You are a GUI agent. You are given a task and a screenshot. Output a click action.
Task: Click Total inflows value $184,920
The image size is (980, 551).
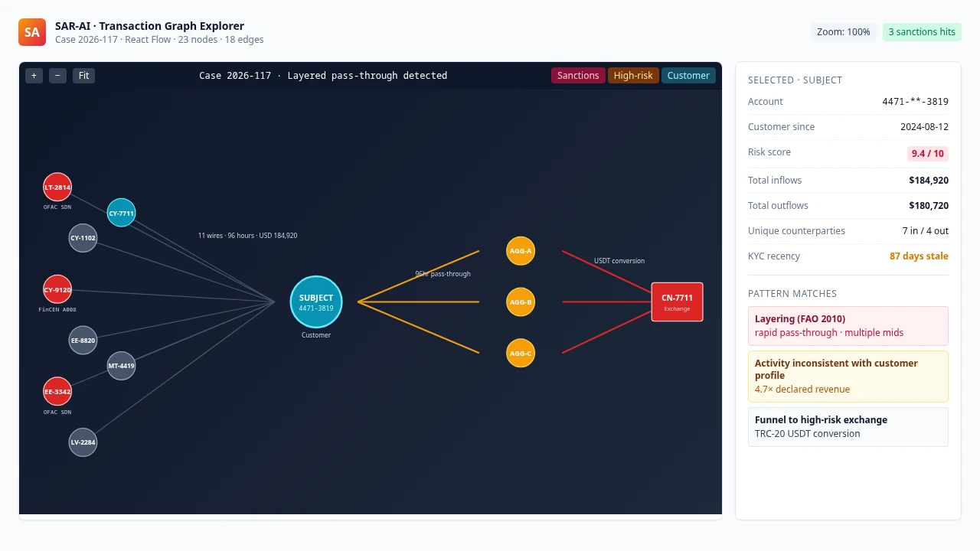tap(929, 181)
